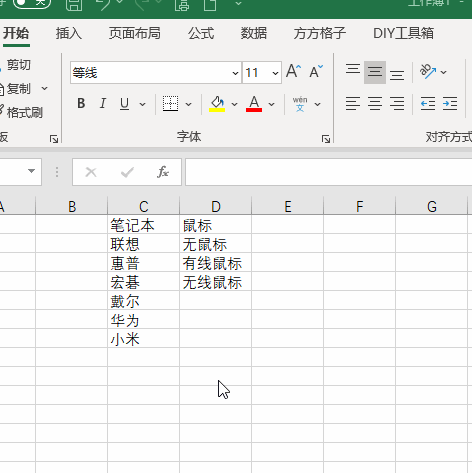Open the 方方格子 tab
This screenshot has width=472, height=473.
click(x=320, y=33)
